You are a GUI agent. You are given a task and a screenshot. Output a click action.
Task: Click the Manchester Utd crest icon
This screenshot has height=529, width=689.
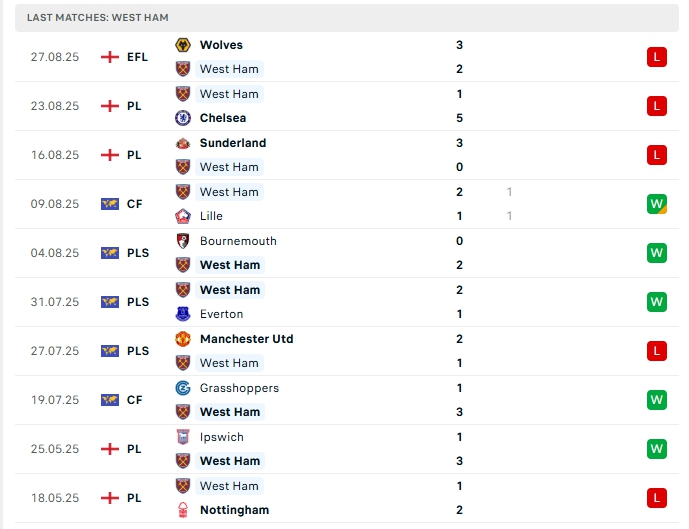point(183,339)
